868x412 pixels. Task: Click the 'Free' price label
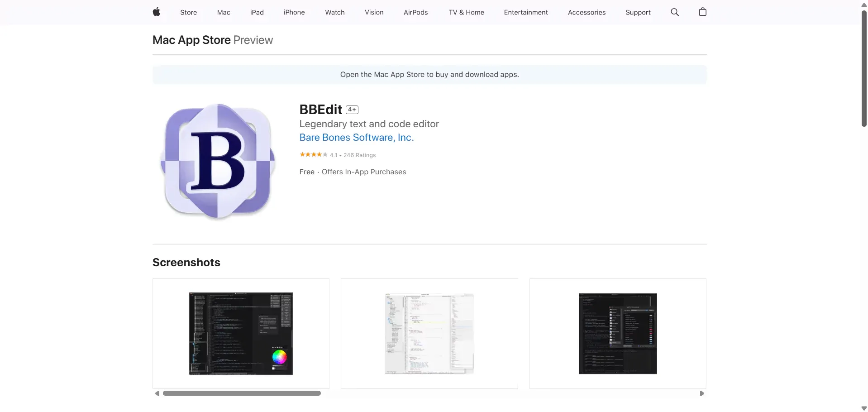[x=307, y=172]
